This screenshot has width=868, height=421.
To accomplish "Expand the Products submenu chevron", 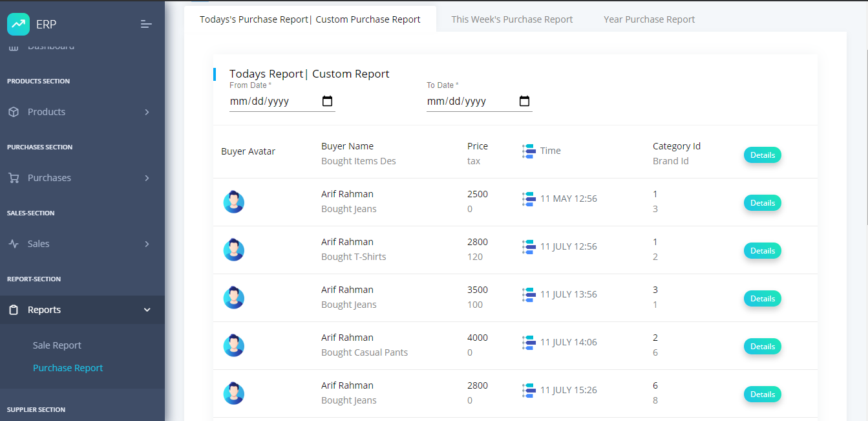I will pos(147,112).
